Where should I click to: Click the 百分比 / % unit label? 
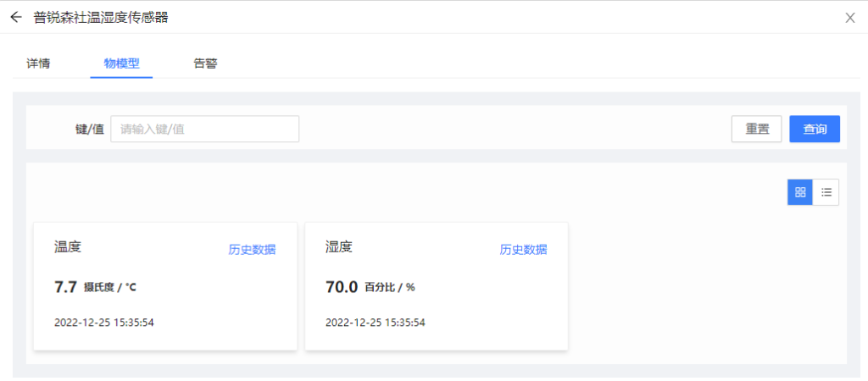tap(390, 288)
